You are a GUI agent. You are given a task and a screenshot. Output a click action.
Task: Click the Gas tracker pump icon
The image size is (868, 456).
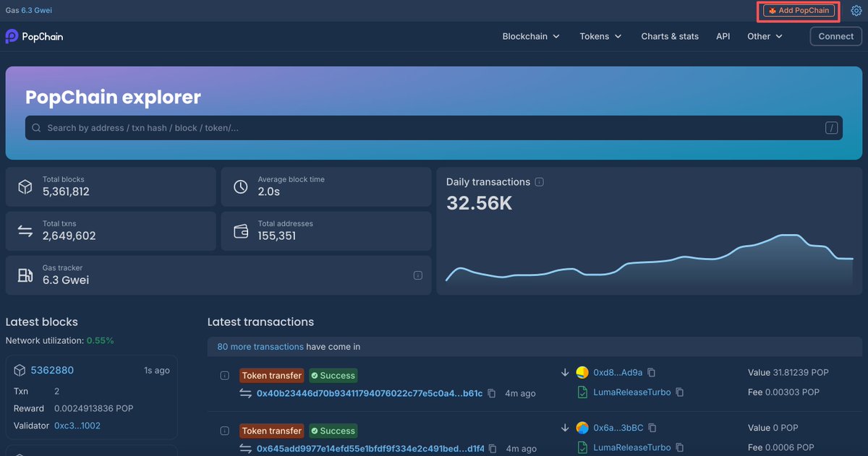click(25, 275)
